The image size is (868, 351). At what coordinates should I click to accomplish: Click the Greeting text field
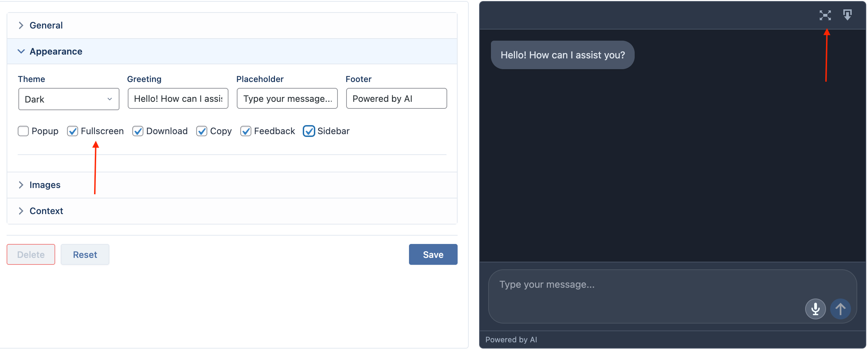[x=178, y=99]
